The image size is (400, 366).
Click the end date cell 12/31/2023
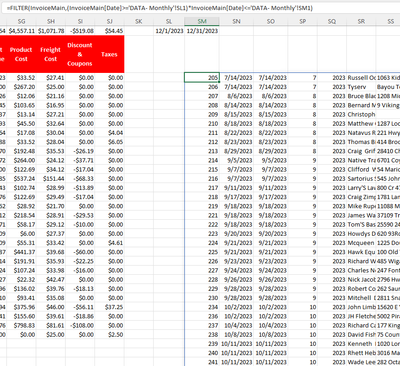202,31
